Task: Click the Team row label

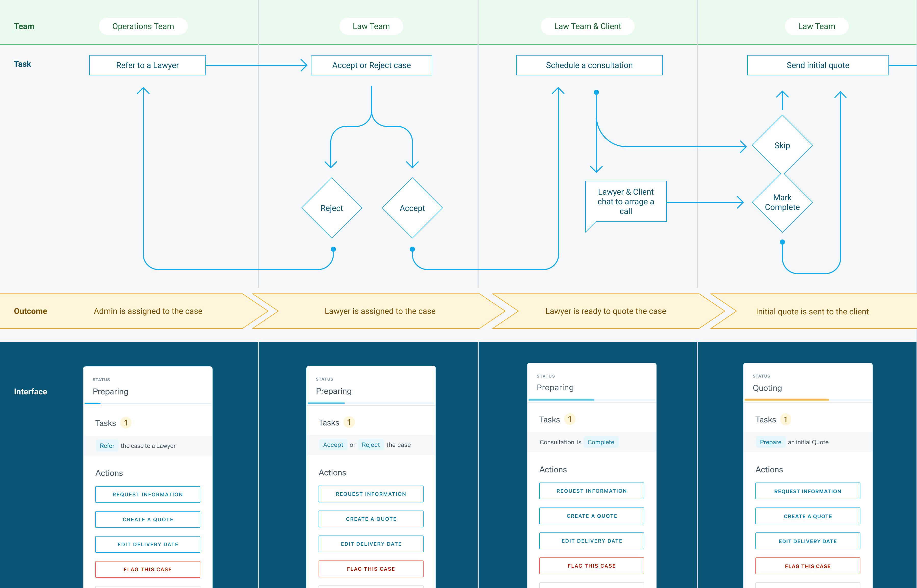Action: pyautogui.click(x=24, y=26)
